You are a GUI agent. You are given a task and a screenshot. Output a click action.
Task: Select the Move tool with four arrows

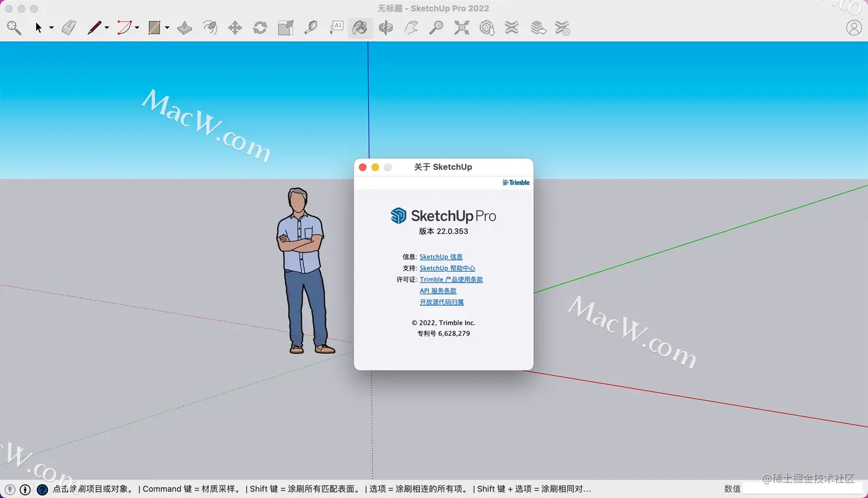[235, 28]
